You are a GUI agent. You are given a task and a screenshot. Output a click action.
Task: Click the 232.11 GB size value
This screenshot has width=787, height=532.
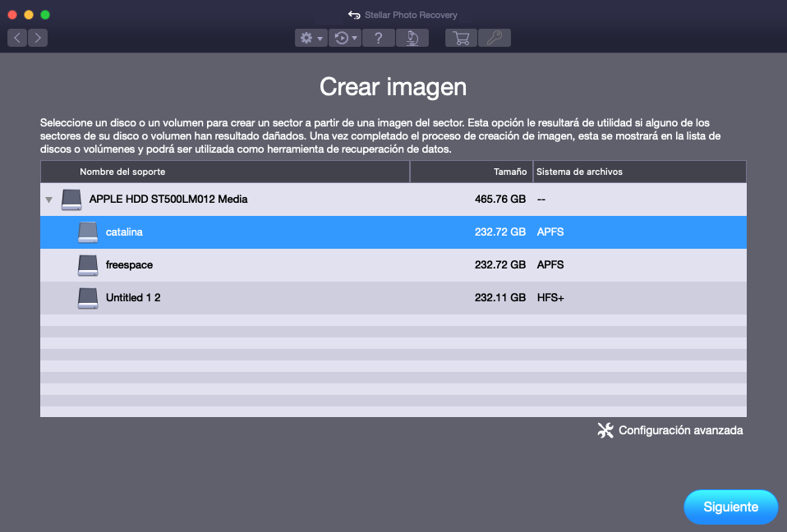tap(500, 298)
